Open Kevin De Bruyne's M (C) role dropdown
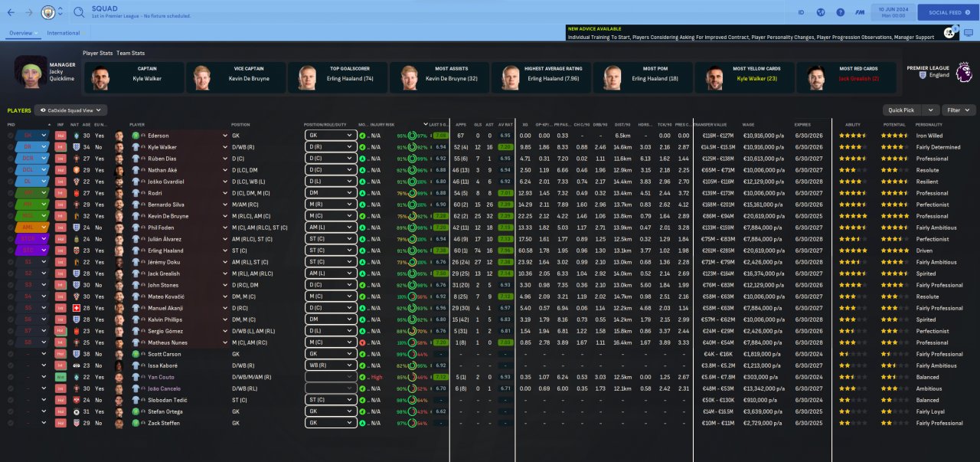 point(331,216)
